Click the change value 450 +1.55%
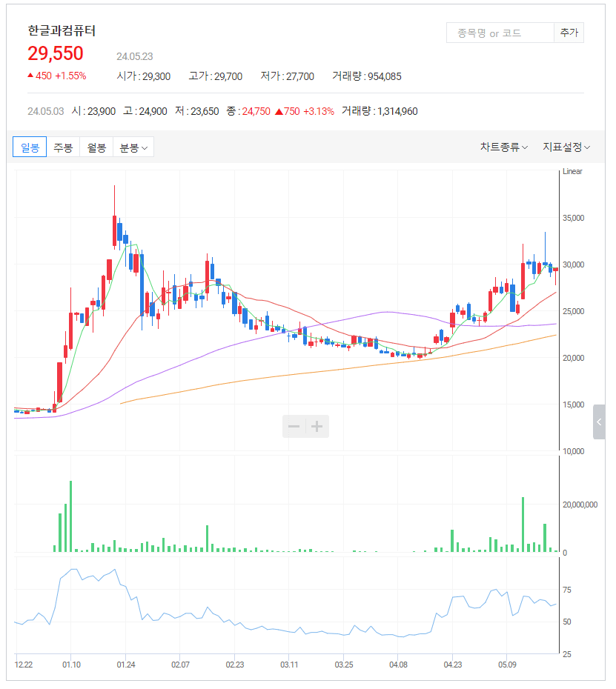 click(57, 76)
